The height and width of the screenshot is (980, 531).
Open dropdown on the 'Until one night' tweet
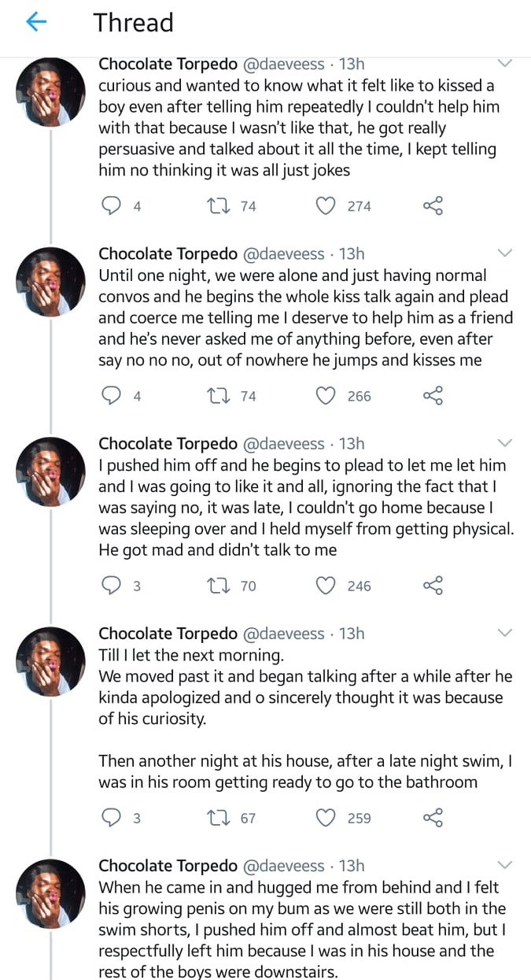click(x=505, y=253)
